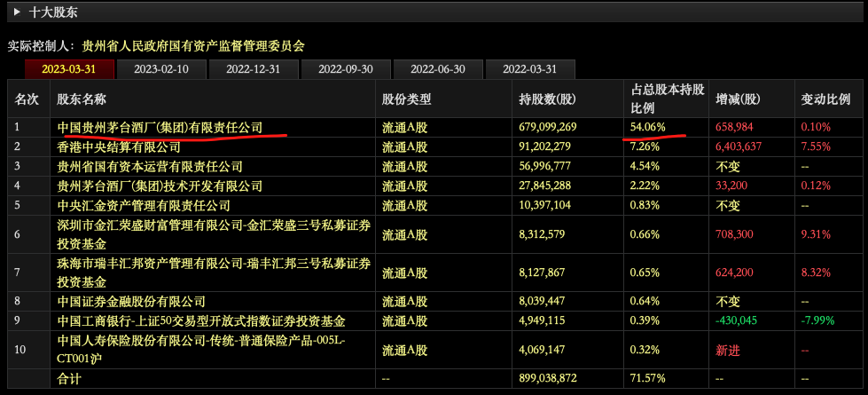Click holding count 56,996,777
868x395 pixels.
click(544, 166)
